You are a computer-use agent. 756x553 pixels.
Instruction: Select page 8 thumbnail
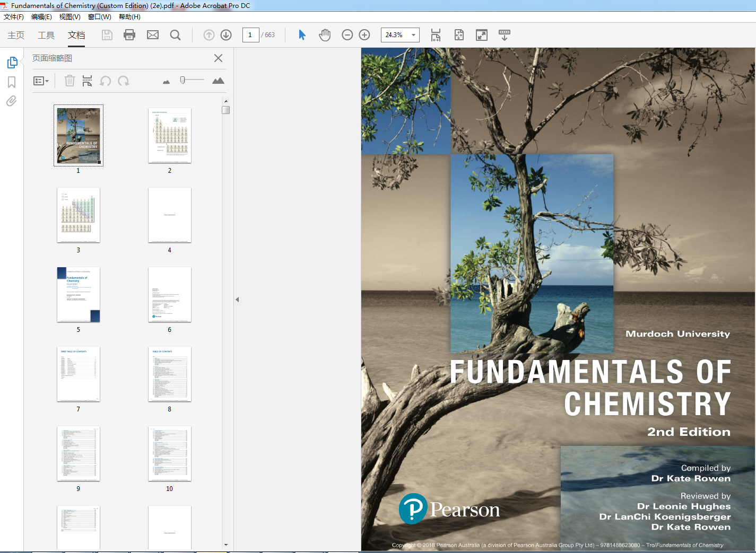170,374
